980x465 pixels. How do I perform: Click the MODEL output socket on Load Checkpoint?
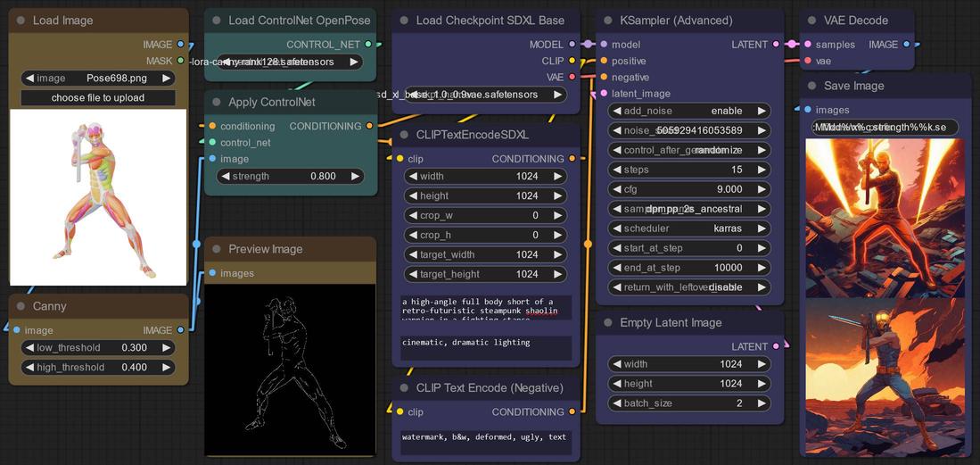tap(572, 45)
